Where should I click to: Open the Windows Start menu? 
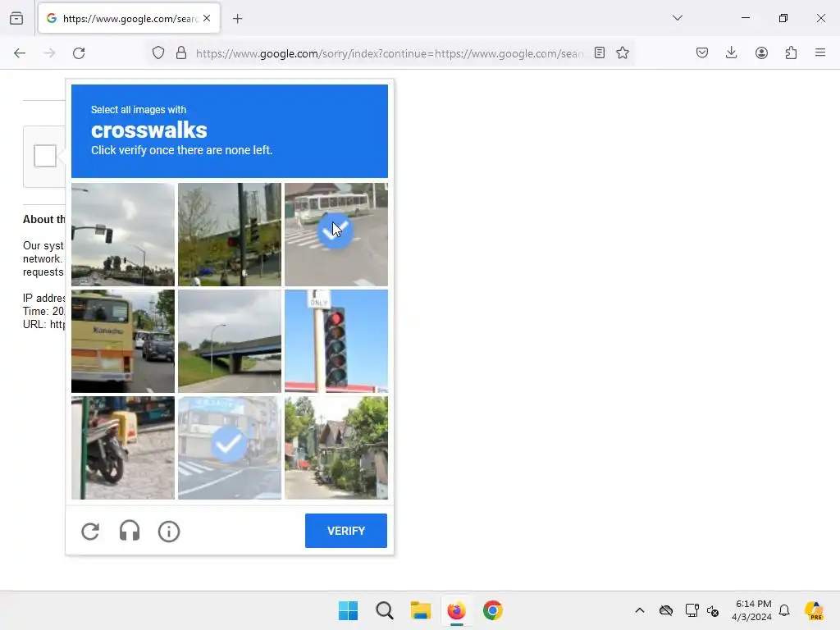[x=348, y=610]
